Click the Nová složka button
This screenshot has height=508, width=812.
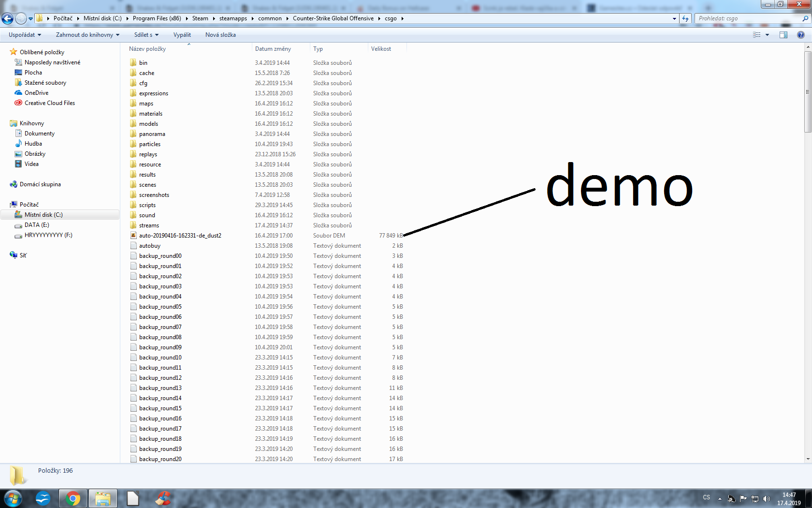(x=220, y=35)
